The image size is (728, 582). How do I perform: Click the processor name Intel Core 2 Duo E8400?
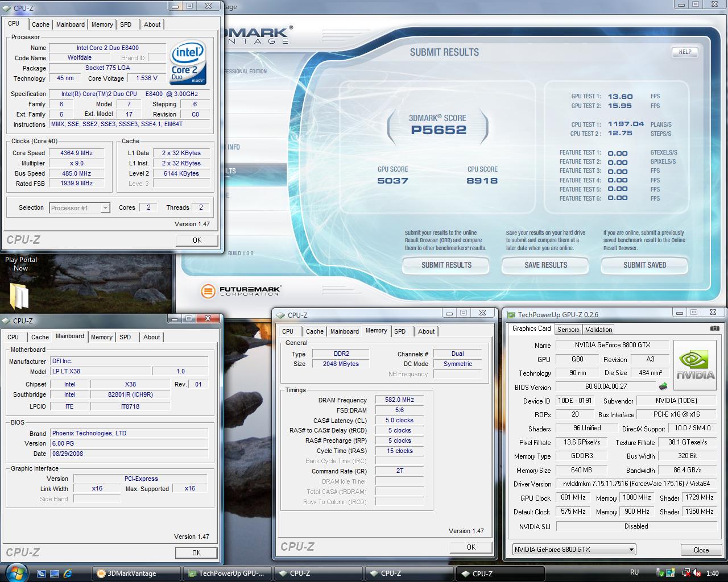[x=107, y=48]
